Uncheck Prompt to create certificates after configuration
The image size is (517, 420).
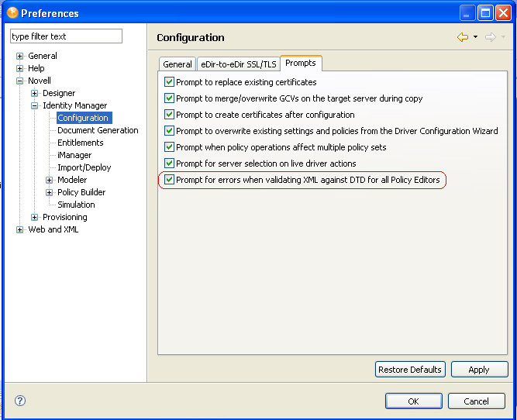[169, 115]
